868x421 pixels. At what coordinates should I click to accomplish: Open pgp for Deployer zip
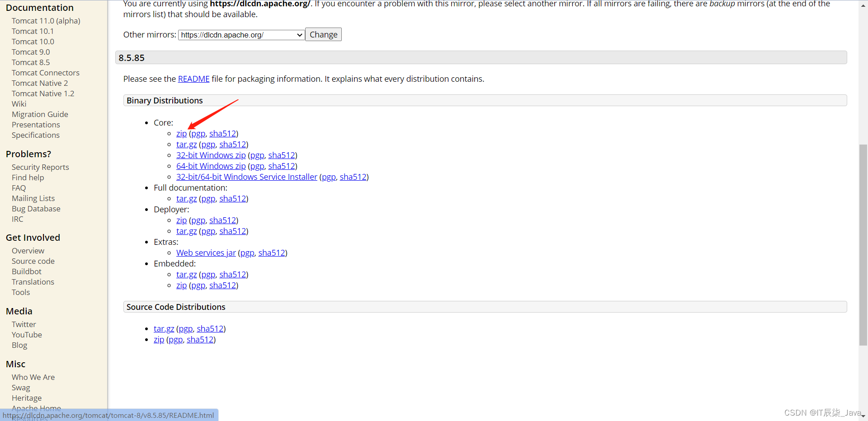pyautogui.click(x=198, y=220)
